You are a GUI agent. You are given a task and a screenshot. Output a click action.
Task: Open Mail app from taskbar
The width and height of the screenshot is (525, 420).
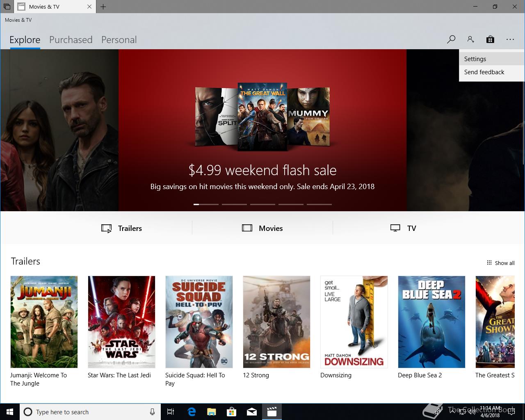[x=252, y=412]
